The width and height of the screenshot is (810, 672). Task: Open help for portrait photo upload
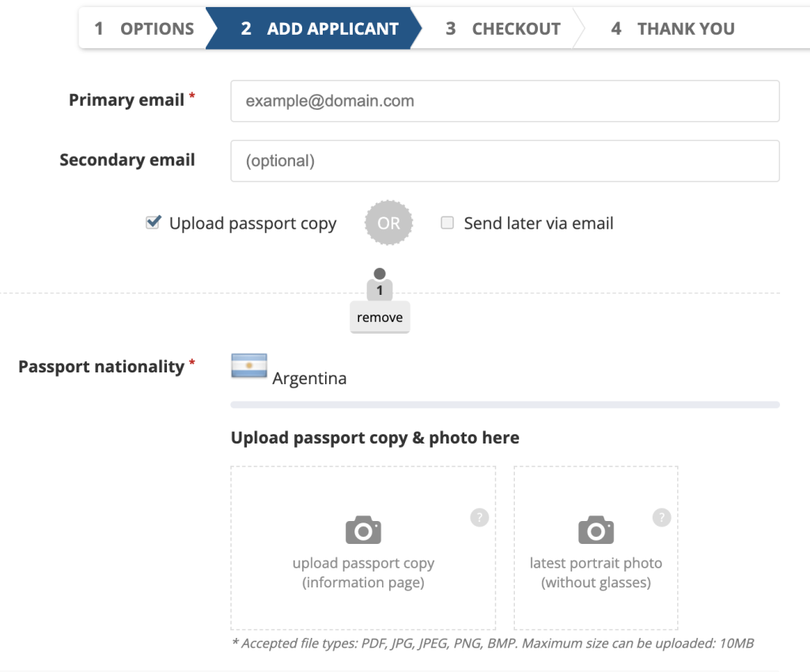point(662,517)
